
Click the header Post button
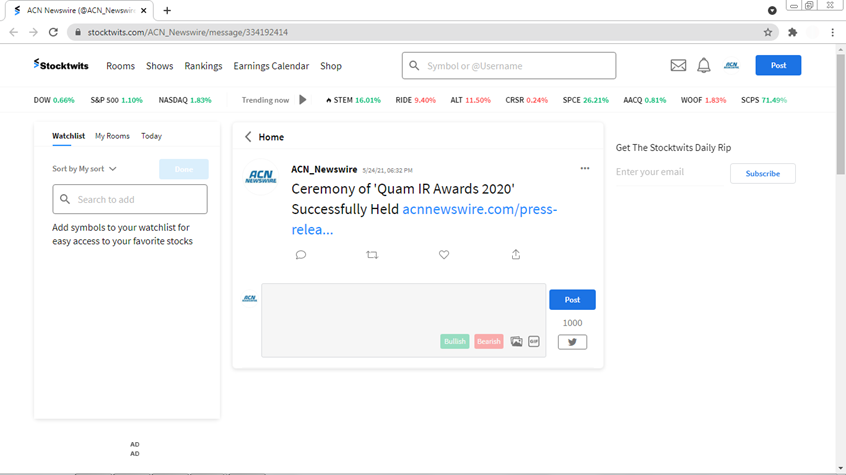click(x=778, y=65)
